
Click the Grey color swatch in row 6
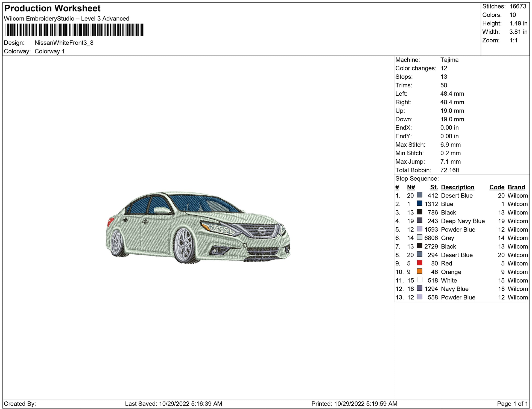coord(419,237)
